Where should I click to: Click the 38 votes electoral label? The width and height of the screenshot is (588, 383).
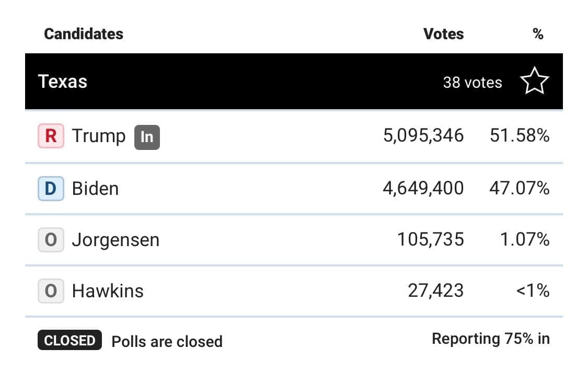pos(472,83)
